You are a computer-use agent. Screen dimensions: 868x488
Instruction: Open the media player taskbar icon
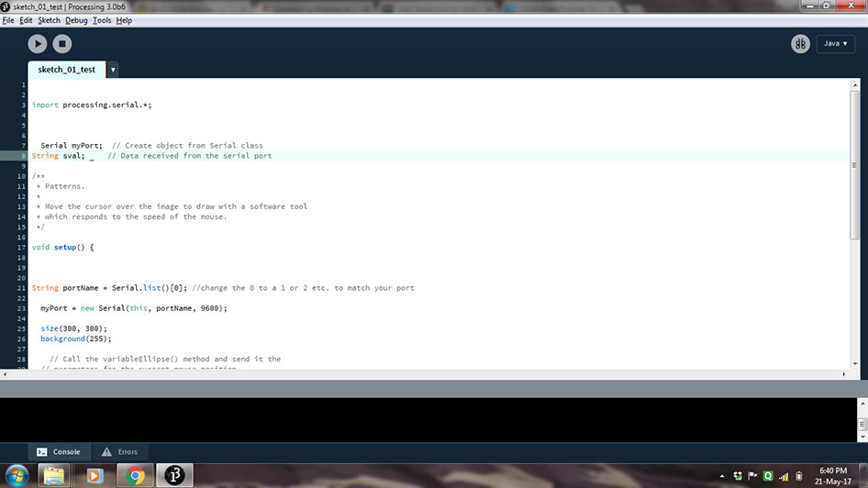[x=95, y=476]
